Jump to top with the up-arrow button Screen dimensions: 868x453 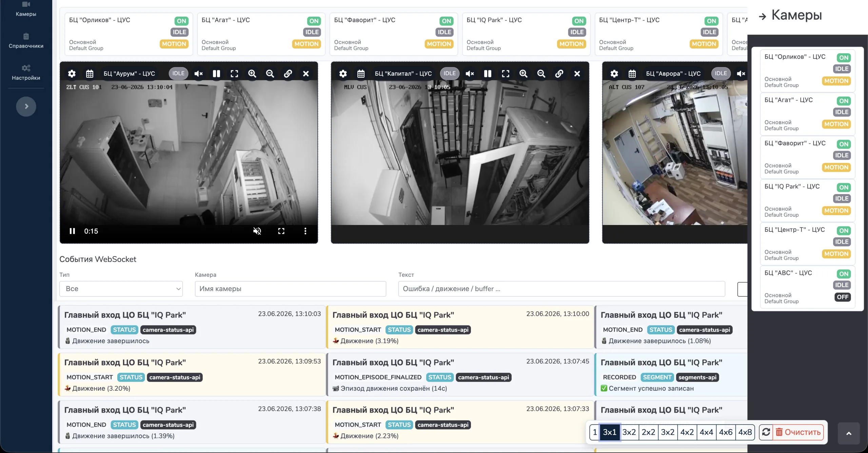click(849, 433)
